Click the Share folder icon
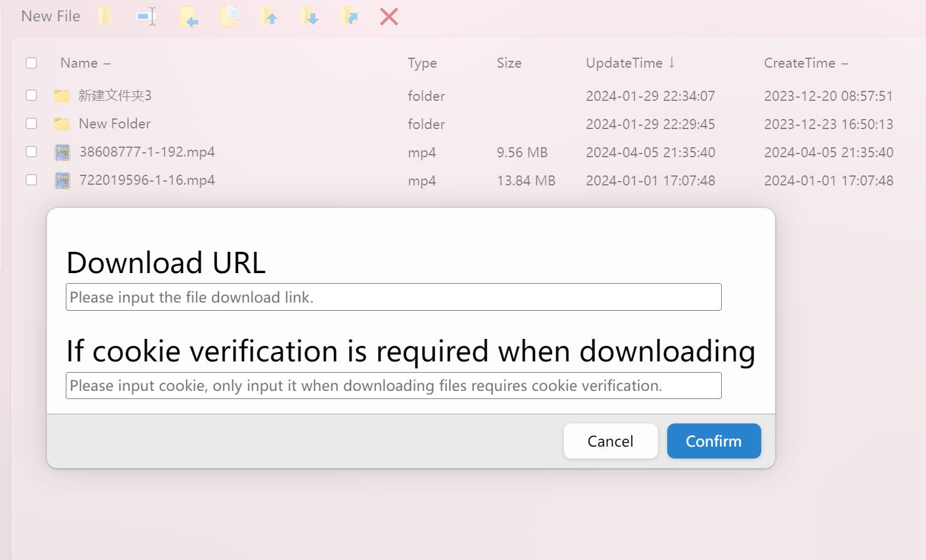 tap(349, 16)
